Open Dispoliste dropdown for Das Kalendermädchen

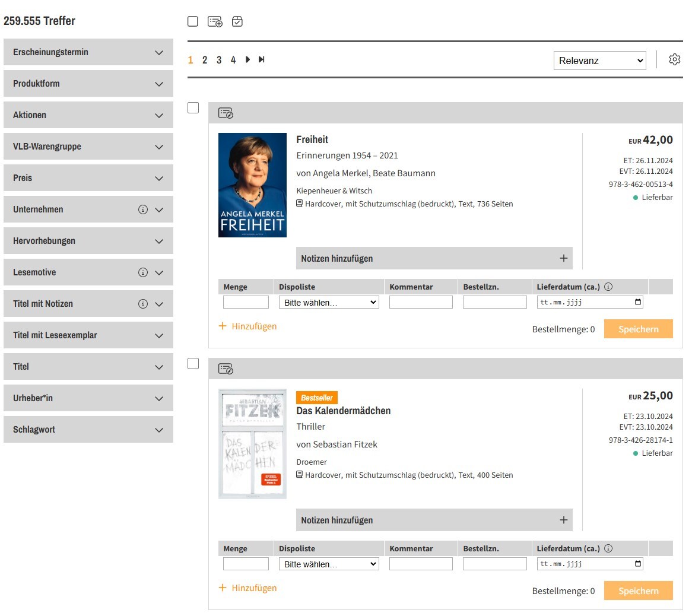click(329, 564)
